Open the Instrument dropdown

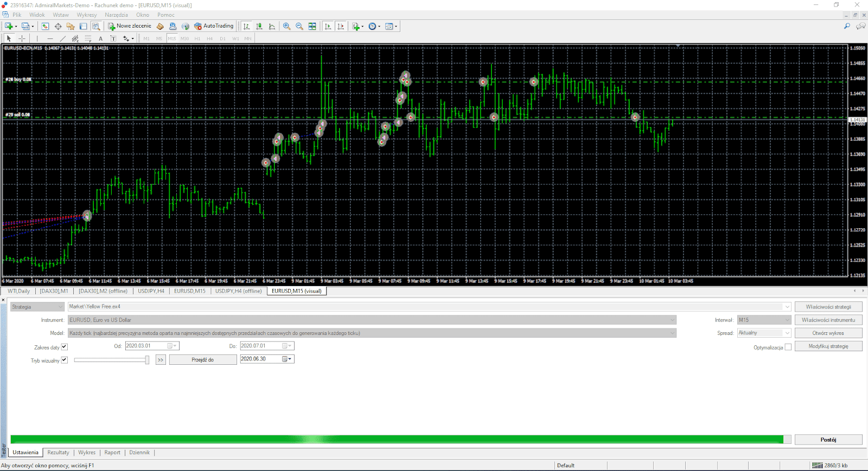point(372,320)
